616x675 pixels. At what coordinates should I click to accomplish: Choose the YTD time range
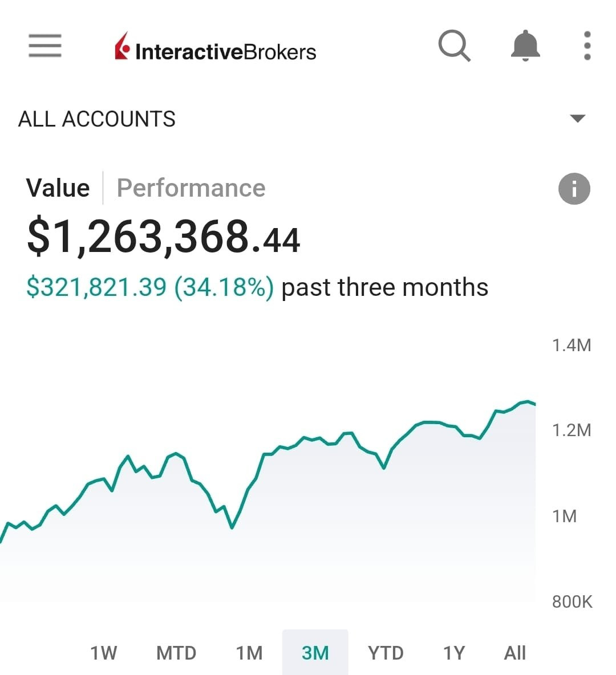click(386, 653)
